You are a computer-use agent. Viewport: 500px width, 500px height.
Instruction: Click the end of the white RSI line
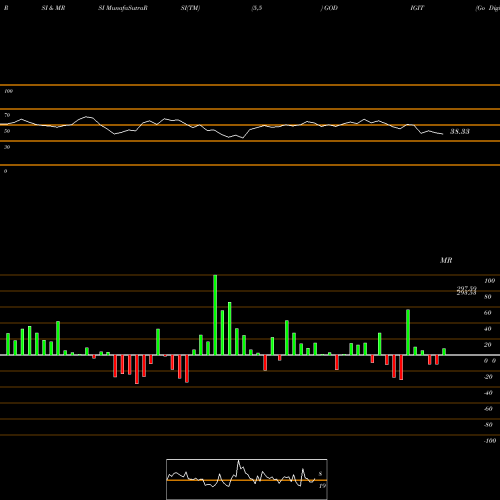coord(443,134)
